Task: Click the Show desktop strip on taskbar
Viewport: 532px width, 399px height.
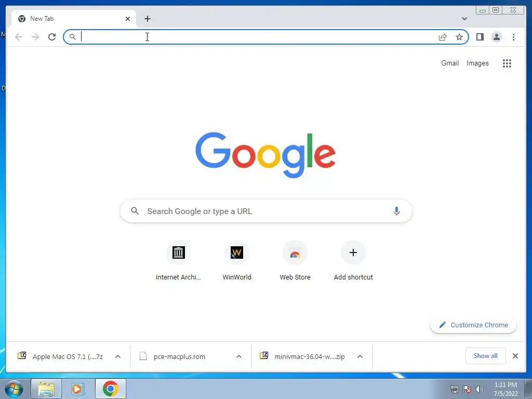Action: 528,389
